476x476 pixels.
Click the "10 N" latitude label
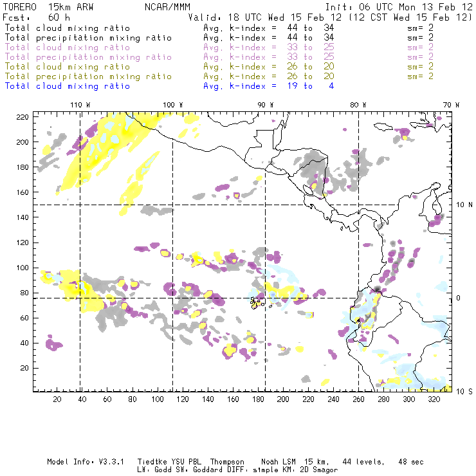pyautogui.click(x=464, y=205)
